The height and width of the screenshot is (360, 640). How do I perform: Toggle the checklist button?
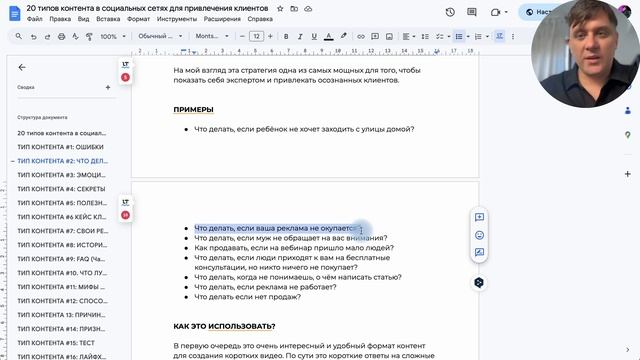click(439, 36)
